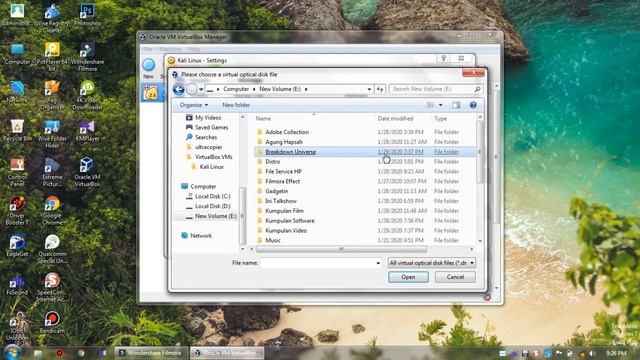This screenshot has width=640, height=360.
Task: Sort files by Date modified column
Action: pyautogui.click(x=403, y=118)
